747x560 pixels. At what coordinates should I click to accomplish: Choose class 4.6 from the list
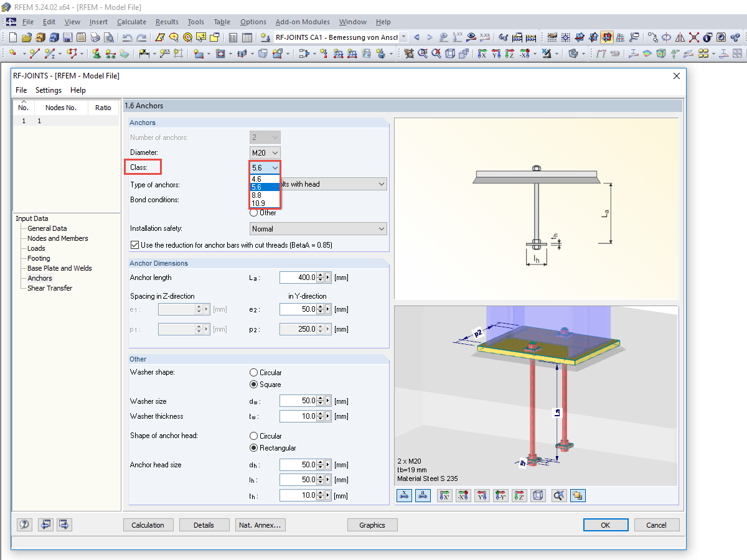[265, 179]
